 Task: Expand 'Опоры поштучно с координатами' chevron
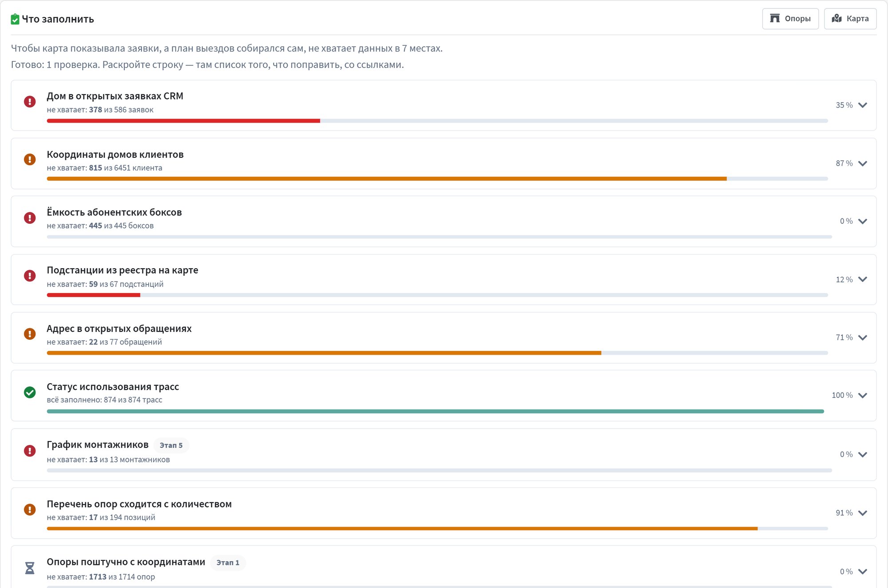tap(863, 572)
